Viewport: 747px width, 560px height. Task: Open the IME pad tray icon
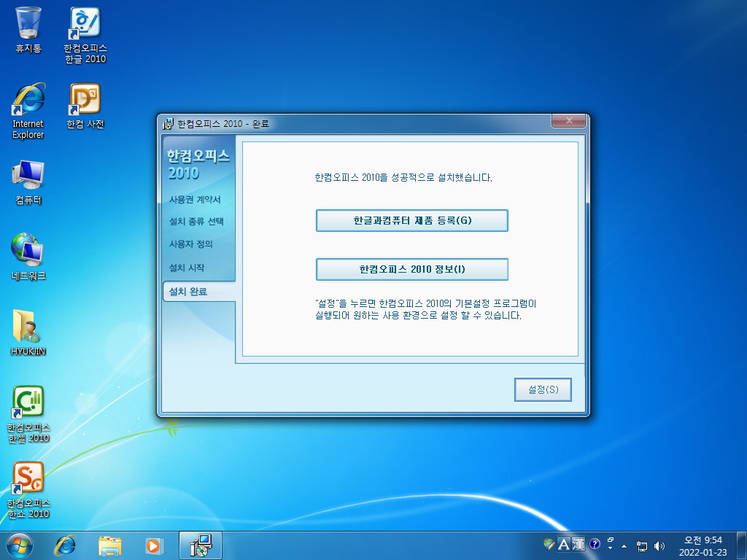[x=549, y=544]
